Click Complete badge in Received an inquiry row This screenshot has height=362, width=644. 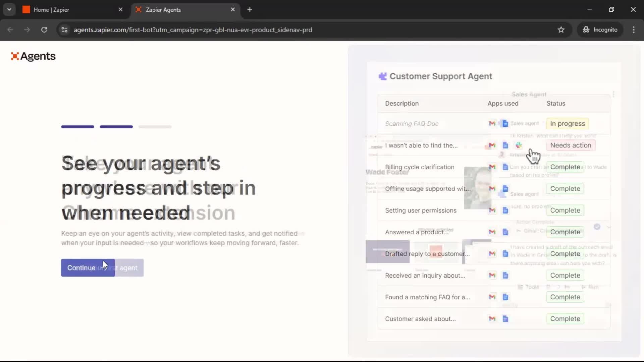pyautogui.click(x=565, y=276)
